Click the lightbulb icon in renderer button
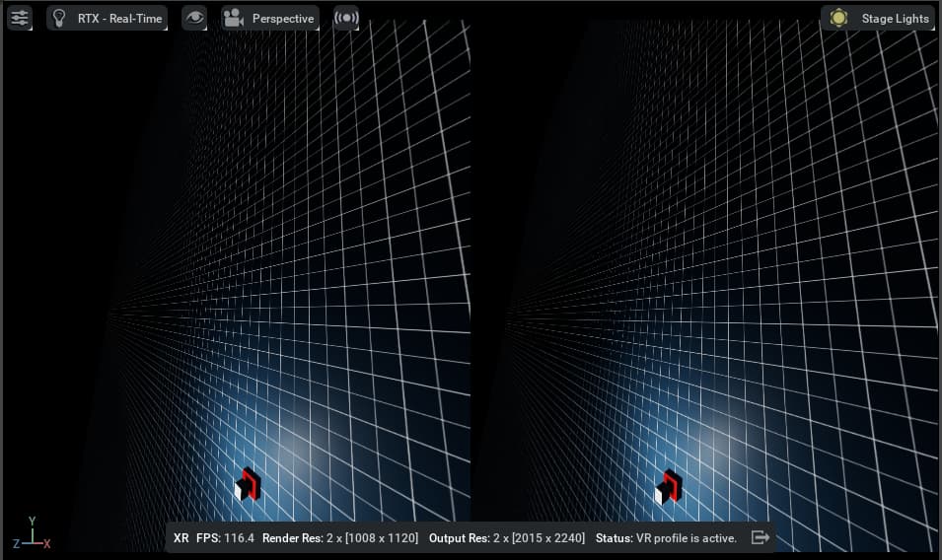 click(59, 18)
